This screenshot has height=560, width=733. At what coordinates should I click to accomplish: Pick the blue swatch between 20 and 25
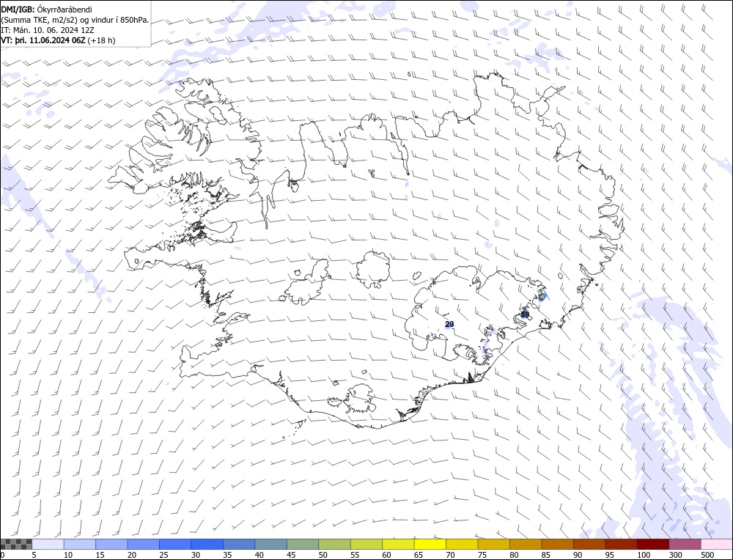(x=144, y=544)
